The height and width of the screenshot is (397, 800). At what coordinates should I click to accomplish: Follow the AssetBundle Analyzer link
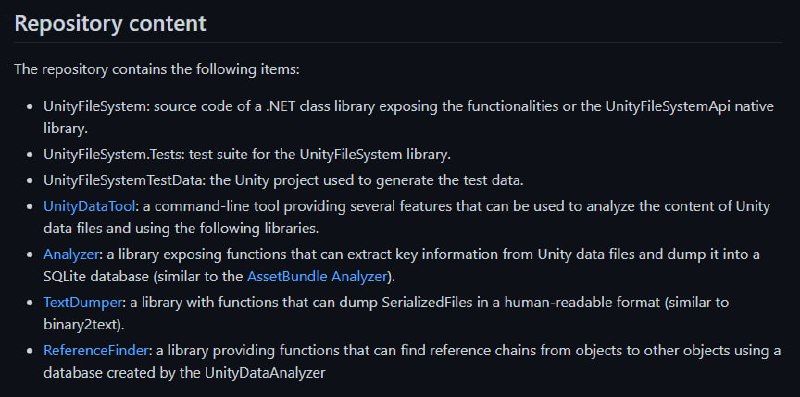[317, 277]
